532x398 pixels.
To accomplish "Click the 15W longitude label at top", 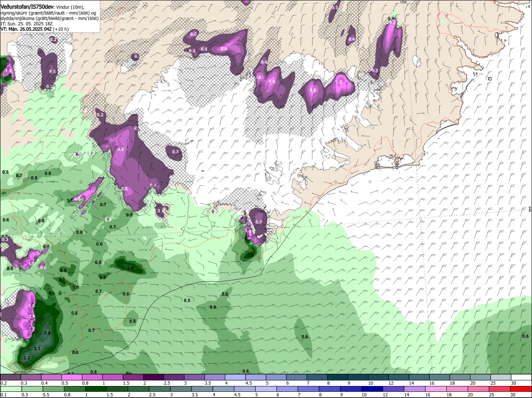I will pyautogui.click(x=403, y=2).
